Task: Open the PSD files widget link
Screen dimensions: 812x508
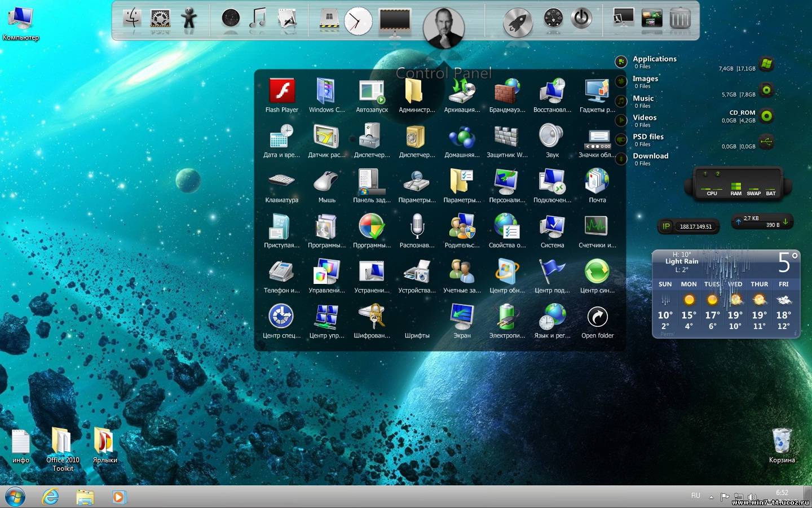Action: pos(648,137)
